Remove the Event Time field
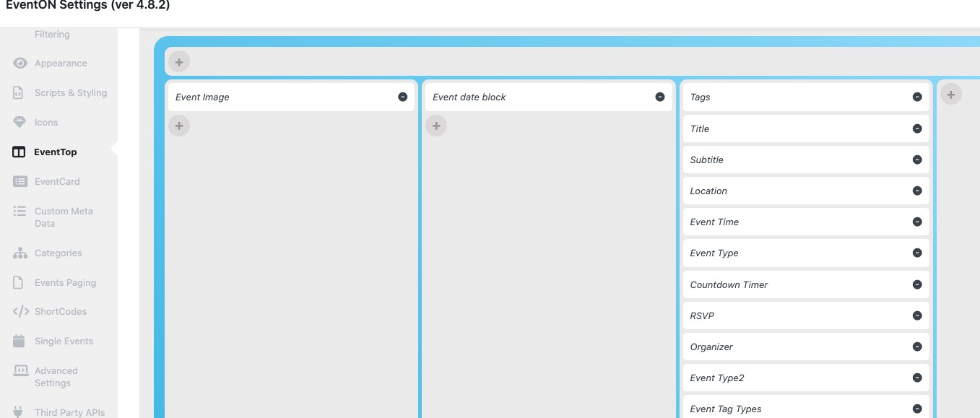The width and height of the screenshot is (980, 418). click(x=917, y=222)
